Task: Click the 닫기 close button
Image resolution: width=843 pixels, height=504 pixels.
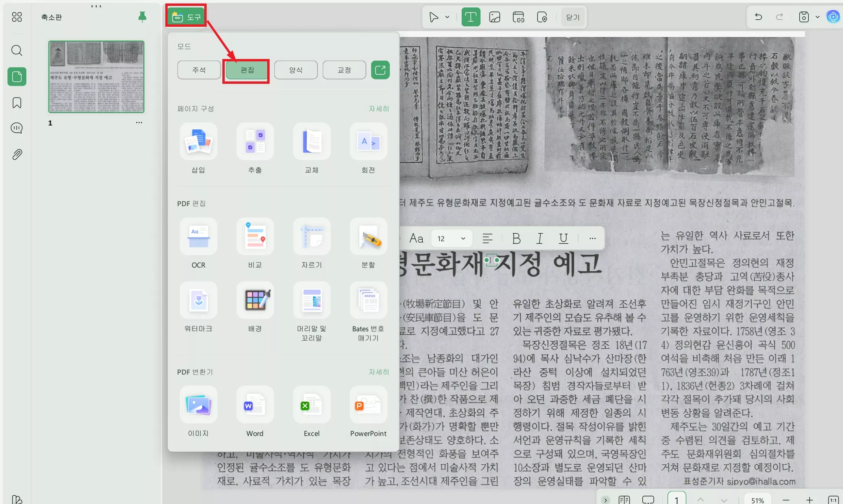Action: point(573,17)
